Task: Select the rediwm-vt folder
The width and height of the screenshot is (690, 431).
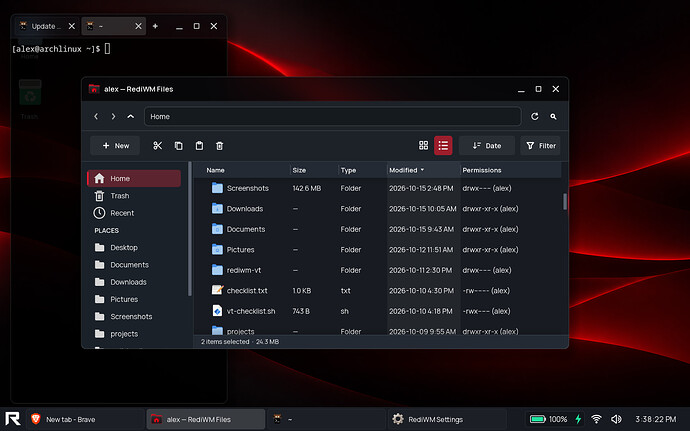Action: pos(378,270)
